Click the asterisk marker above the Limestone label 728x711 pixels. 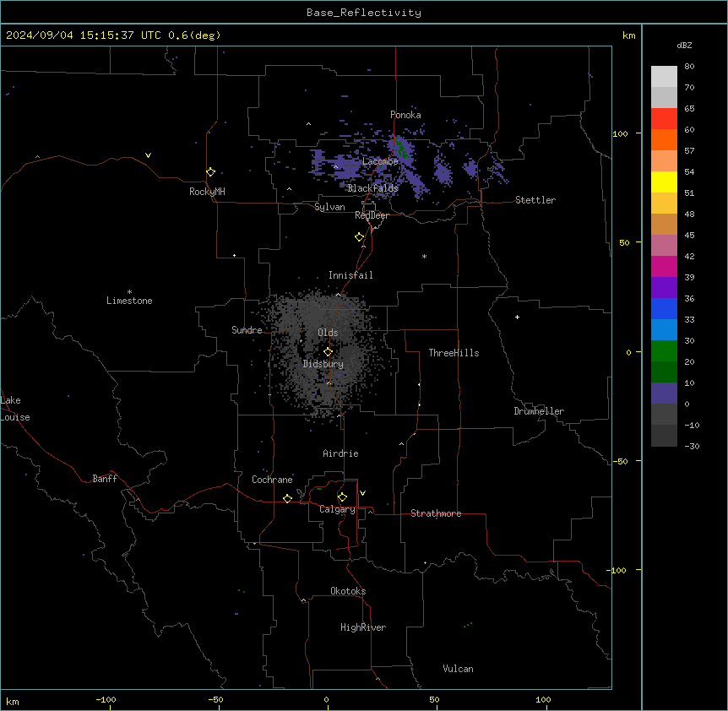click(x=129, y=292)
